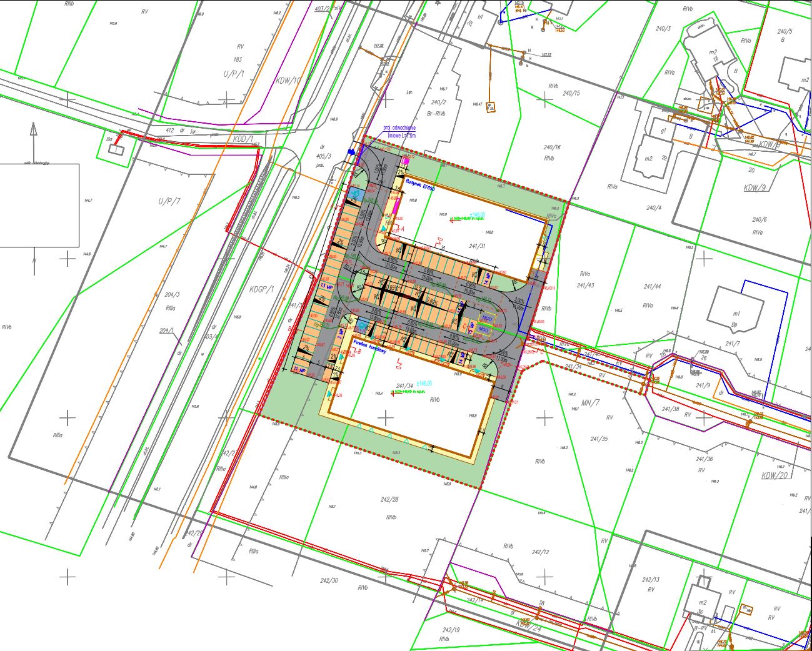The height and width of the screenshot is (651, 812).
Task: Select parcel number "242/19"
Action: pyautogui.click(x=451, y=630)
